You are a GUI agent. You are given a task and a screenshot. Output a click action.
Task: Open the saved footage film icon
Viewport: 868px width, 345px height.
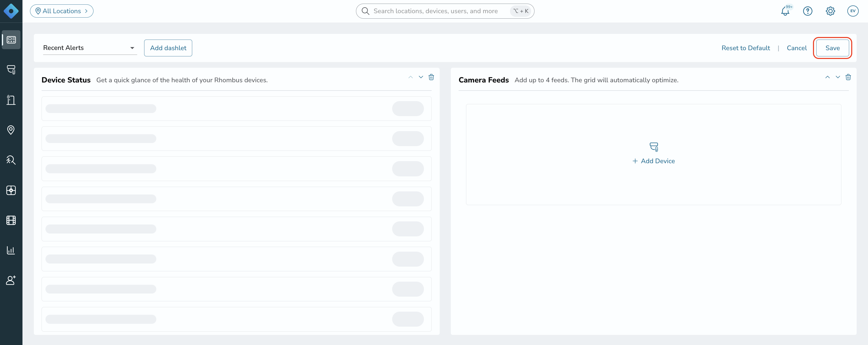coord(11,220)
